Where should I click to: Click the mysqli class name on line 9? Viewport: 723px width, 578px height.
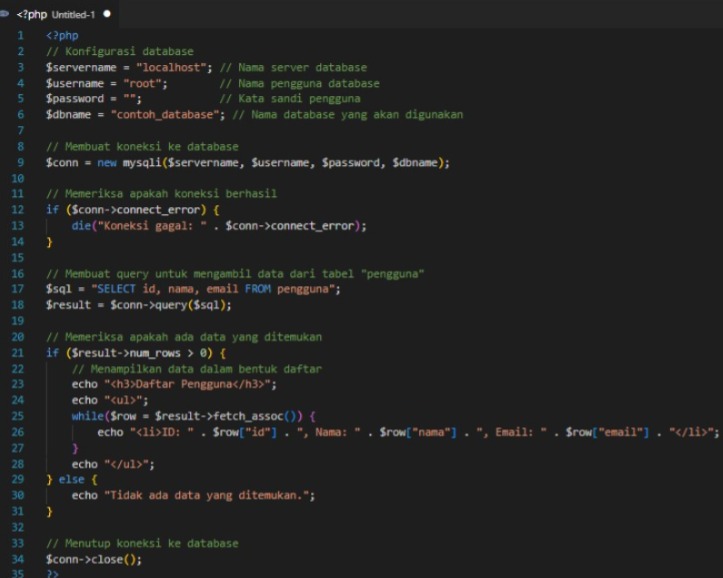click(142, 163)
